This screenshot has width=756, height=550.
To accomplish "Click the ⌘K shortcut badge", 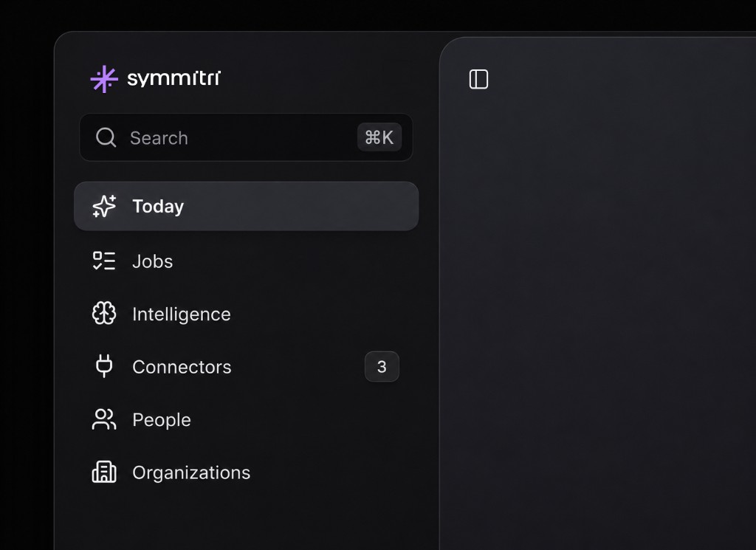I will (x=379, y=137).
